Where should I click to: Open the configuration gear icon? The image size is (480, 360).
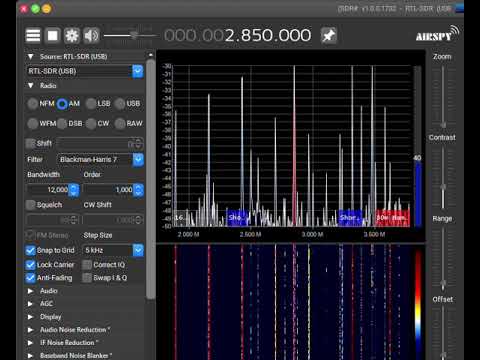(72, 35)
